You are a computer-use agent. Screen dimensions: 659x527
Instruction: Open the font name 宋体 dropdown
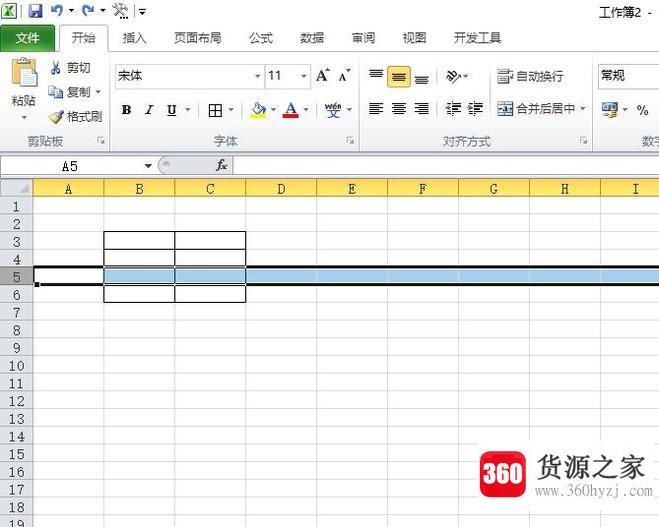pos(257,76)
